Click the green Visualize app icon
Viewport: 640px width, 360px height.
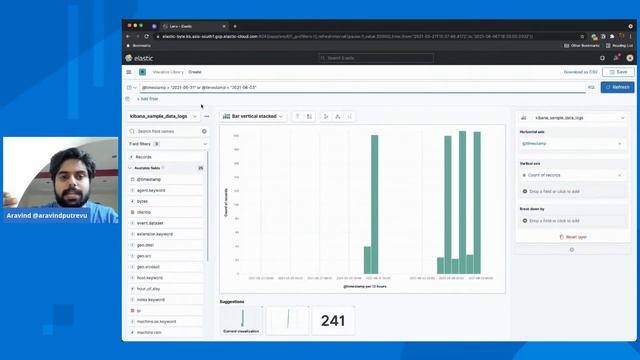click(142, 72)
